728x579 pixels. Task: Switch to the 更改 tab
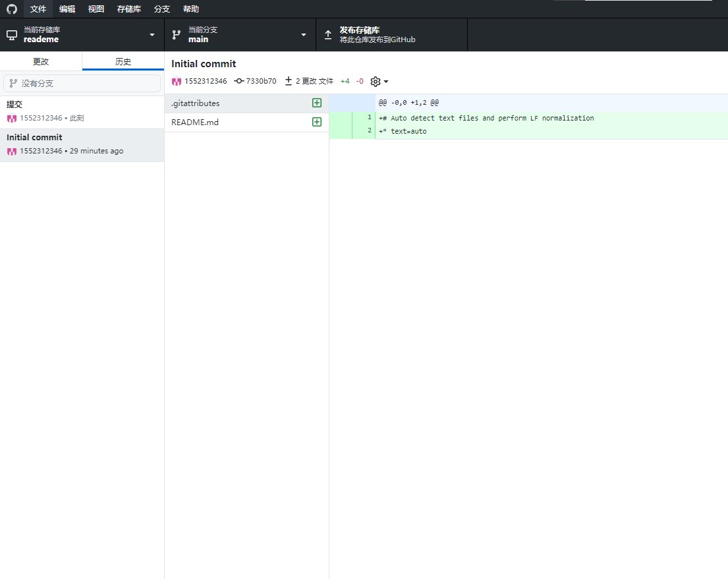pos(41,61)
